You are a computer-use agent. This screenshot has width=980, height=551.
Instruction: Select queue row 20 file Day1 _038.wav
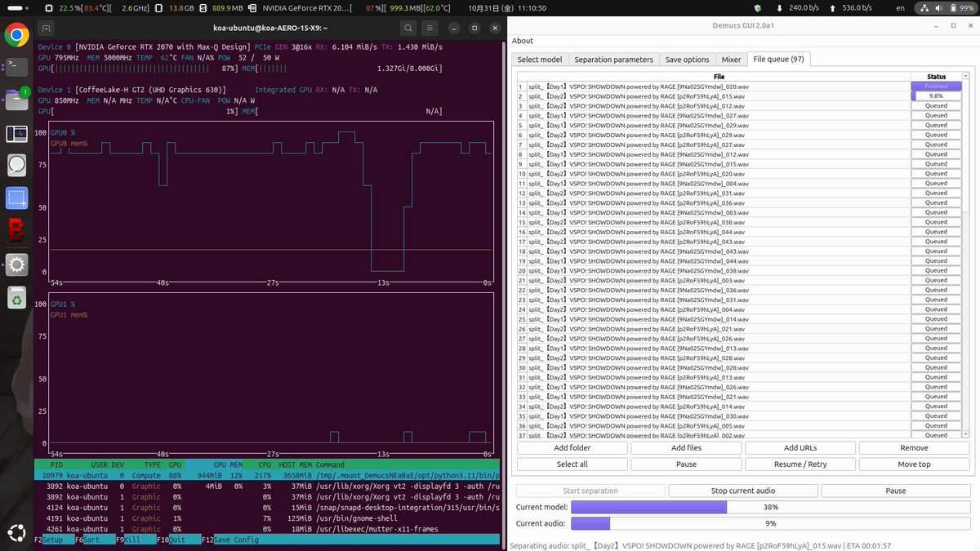coord(719,270)
